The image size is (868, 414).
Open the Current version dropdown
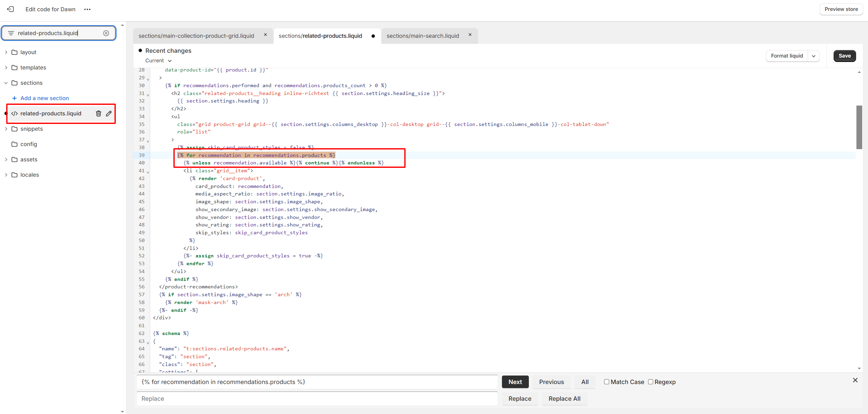(x=158, y=61)
